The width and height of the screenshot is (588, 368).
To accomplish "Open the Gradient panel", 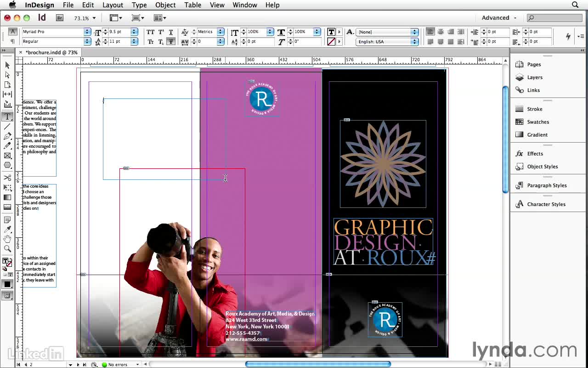I will [x=537, y=135].
